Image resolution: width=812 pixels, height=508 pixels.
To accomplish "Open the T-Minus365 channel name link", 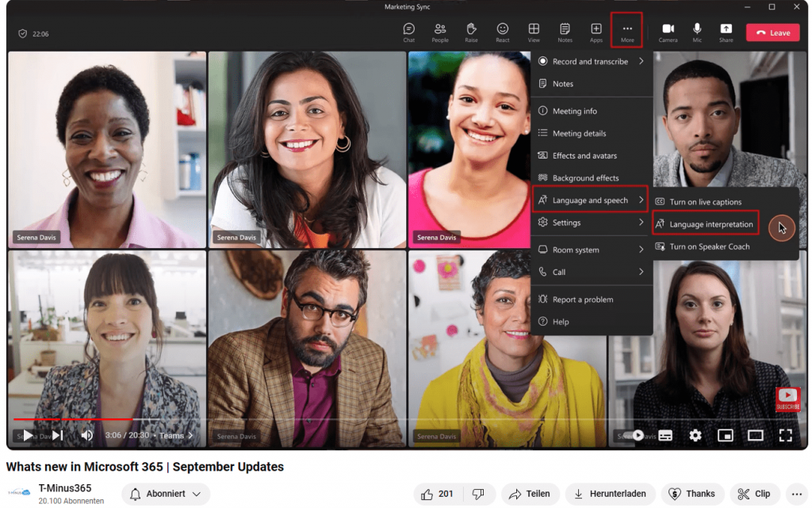I will coord(65,488).
